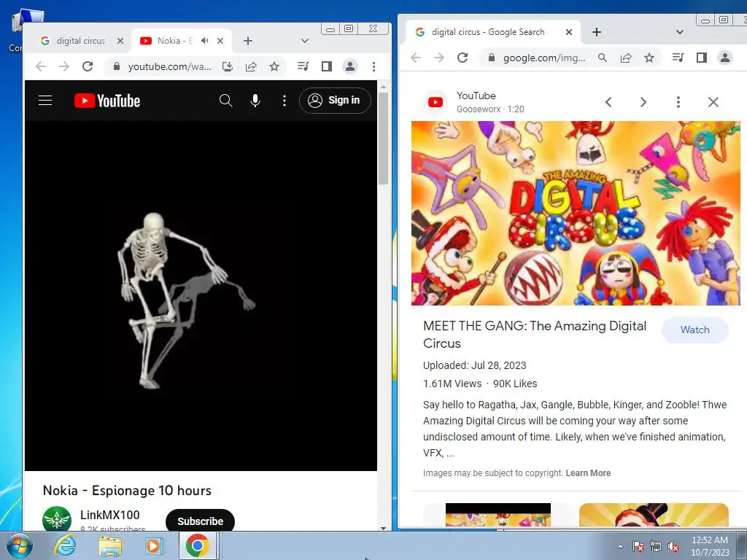Open Windows Explorer folder on taskbar

tap(110, 546)
